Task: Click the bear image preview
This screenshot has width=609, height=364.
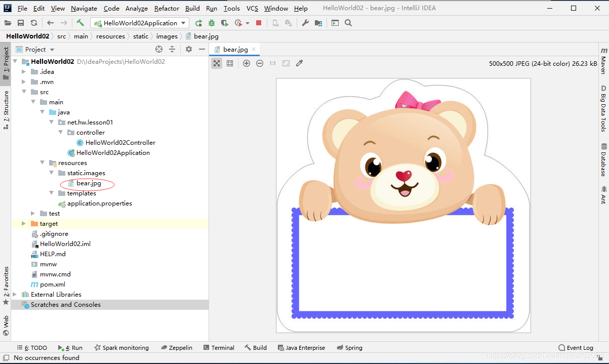Action: [403, 206]
